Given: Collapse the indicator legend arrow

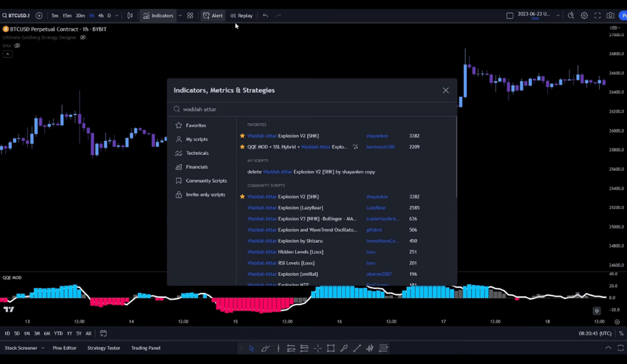Looking at the screenshot, I should [x=7, y=54].
